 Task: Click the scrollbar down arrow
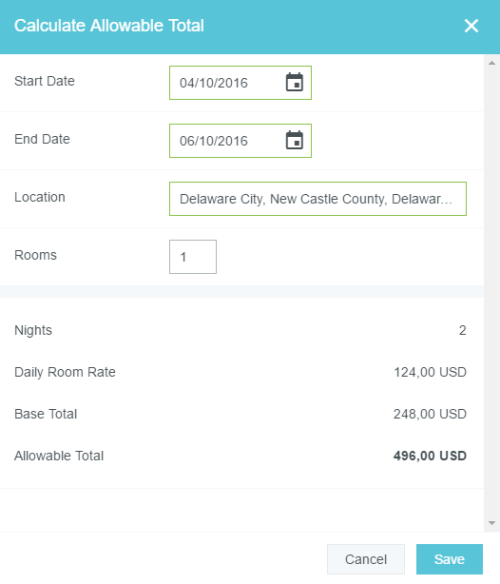pyautogui.click(x=492, y=523)
